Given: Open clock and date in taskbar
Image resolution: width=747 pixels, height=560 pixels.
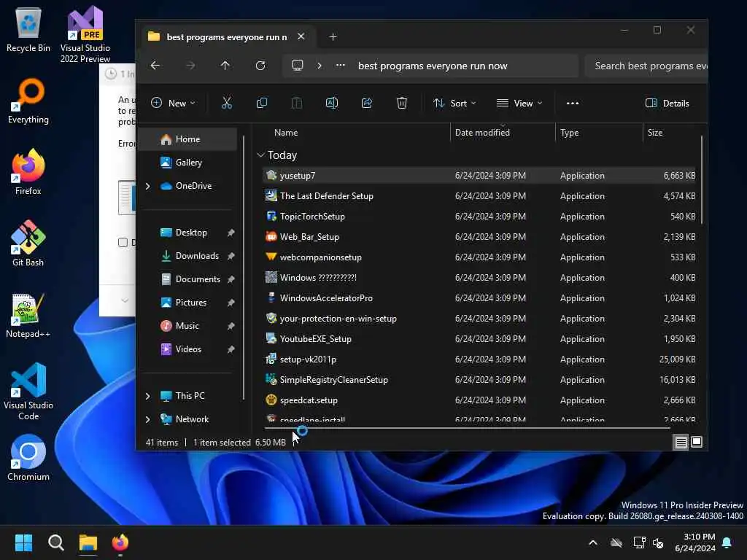Looking at the screenshot, I should [695, 542].
